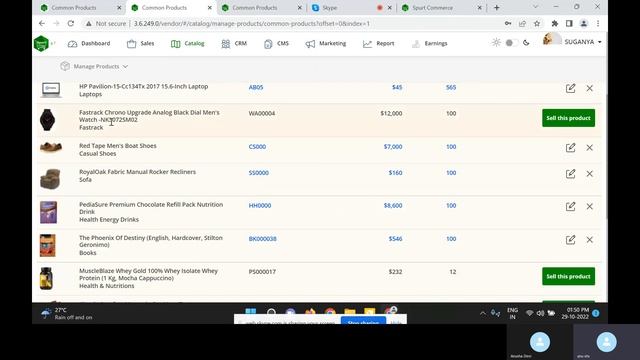Open SKU link AB05

pyautogui.click(x=256, y=87)
